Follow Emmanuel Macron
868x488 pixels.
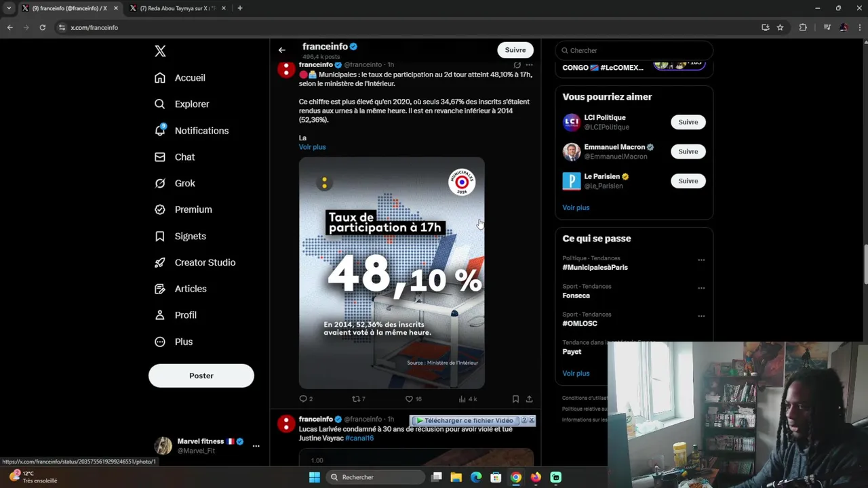coord(688,152)
